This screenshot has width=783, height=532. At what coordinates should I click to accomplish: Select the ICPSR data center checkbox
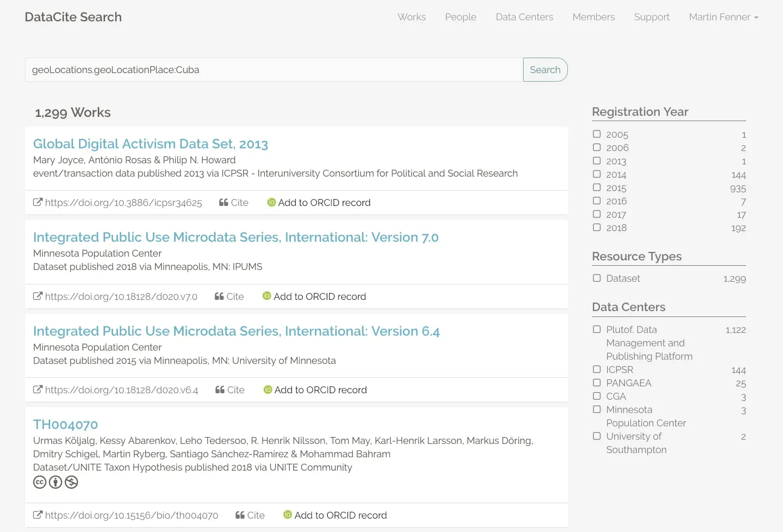[597, 369]
